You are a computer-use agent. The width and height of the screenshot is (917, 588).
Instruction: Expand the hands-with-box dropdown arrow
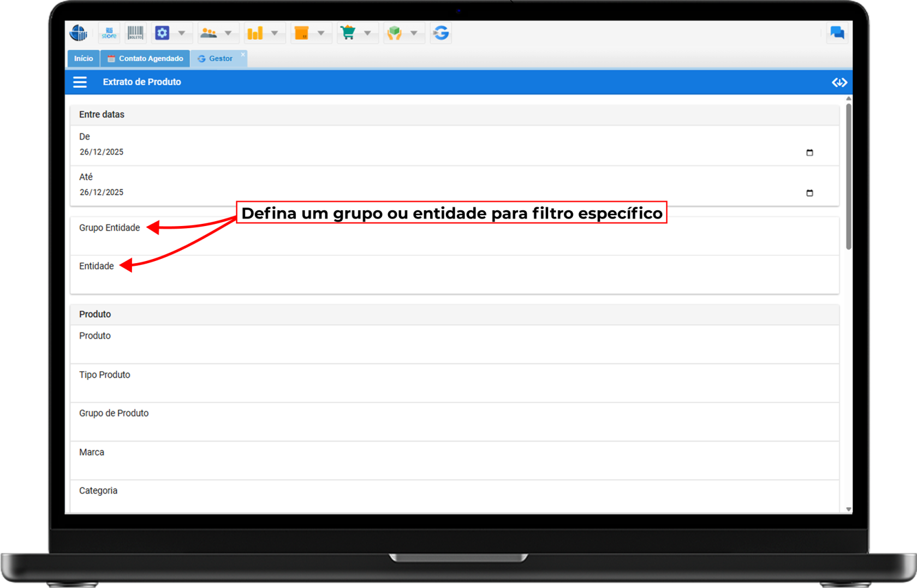click(414, 33)
